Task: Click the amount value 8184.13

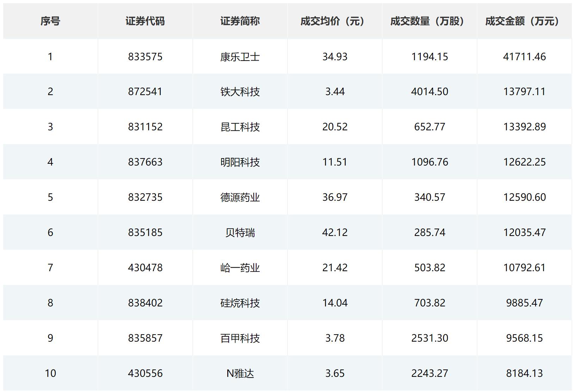Action: pyautogui.click(x=524, y=373)
